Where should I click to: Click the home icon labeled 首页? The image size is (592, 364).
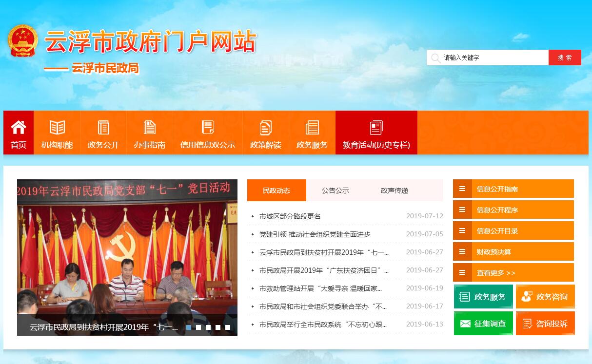[x=19, y=128]
